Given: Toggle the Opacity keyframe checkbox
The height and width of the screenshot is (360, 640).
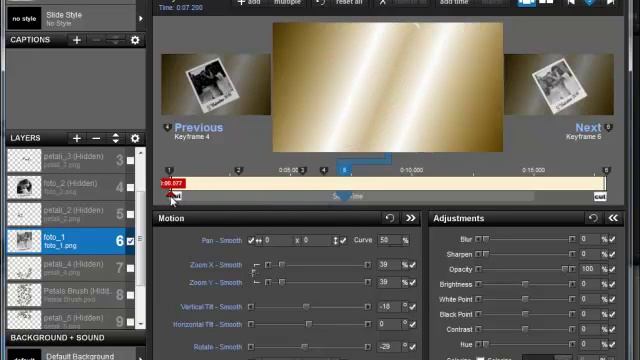Looking at the screenshot, I should point(612,269).
